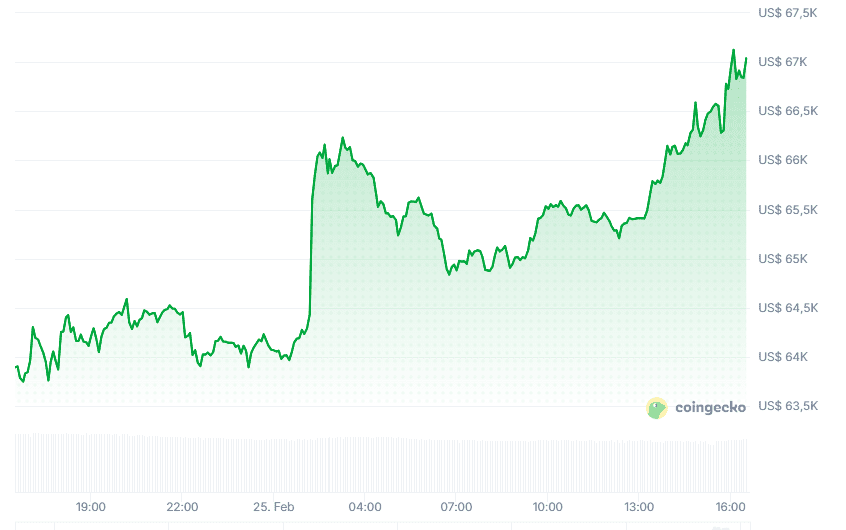Select the US$ 64,5K axis label
The width and height of the screenshot is (846, 530).
coord(789,308)
